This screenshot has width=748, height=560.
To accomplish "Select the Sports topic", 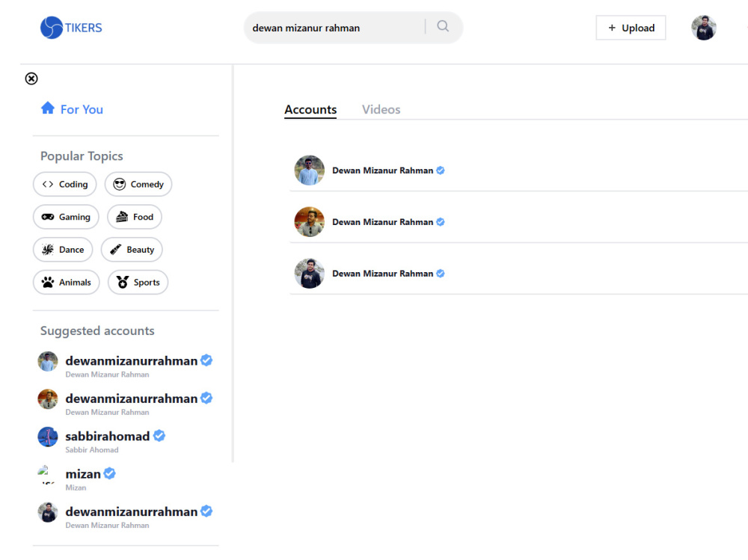I will coord(138,283).
